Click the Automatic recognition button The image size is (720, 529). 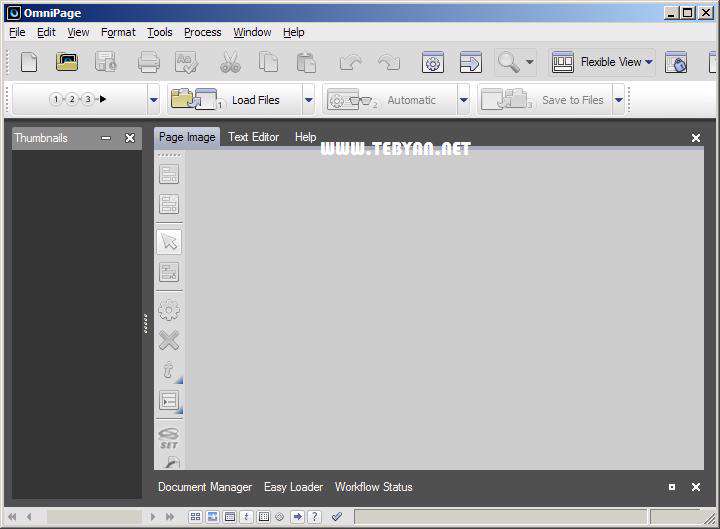click(389, 100)
